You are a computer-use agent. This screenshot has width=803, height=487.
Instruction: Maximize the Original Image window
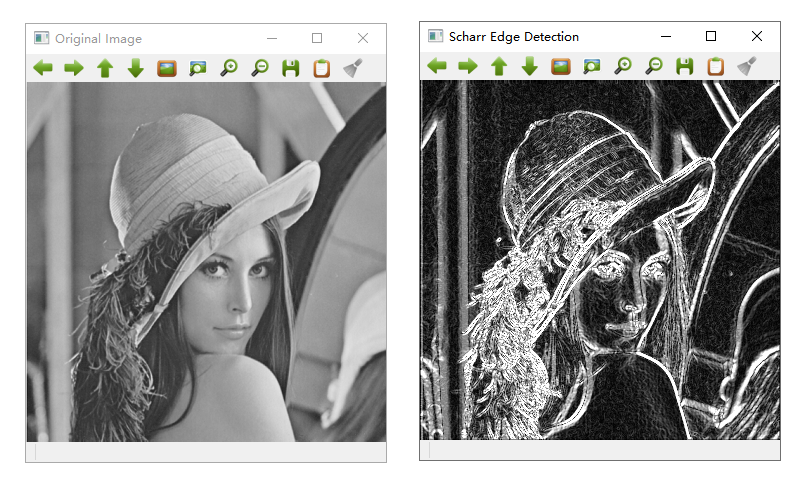[x=317, y=38]
